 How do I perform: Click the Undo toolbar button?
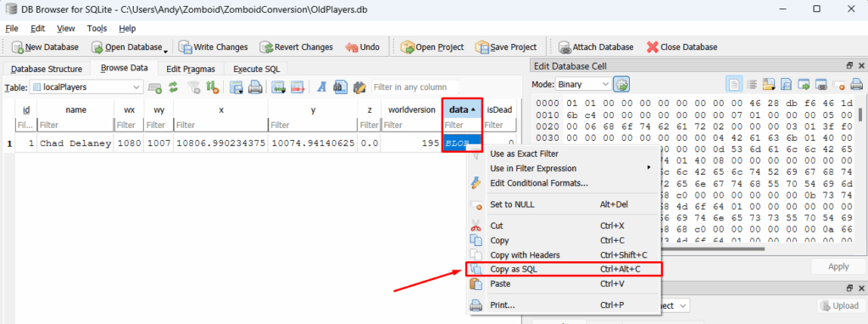(x=363, y=47)
